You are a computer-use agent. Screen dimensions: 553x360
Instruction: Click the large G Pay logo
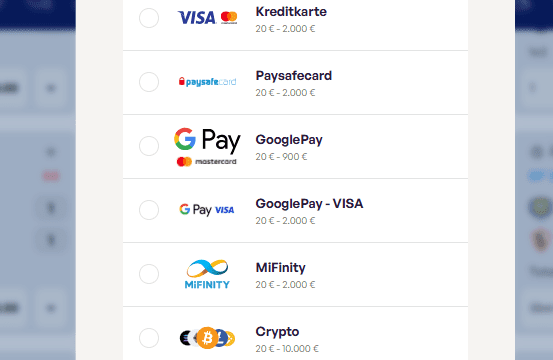pos(207,140)
